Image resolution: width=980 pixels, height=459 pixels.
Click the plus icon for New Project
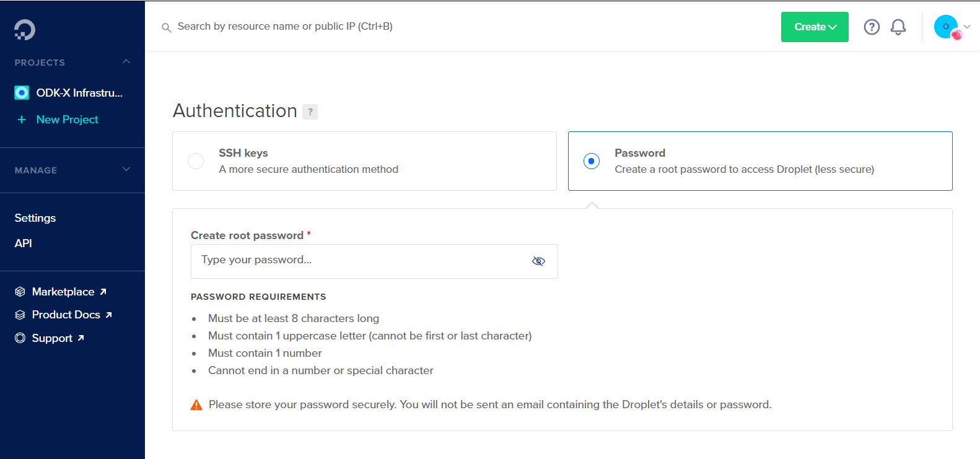coord(22,120)
